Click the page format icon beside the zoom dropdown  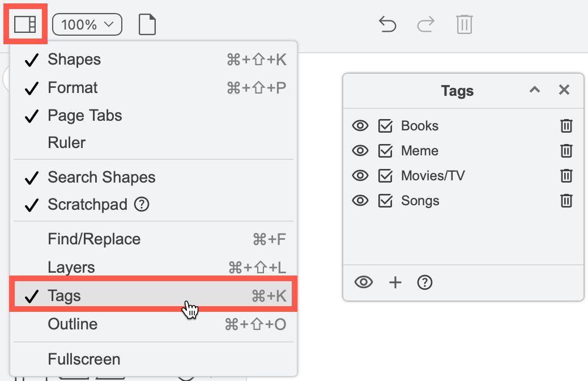[x=147, y=24]
